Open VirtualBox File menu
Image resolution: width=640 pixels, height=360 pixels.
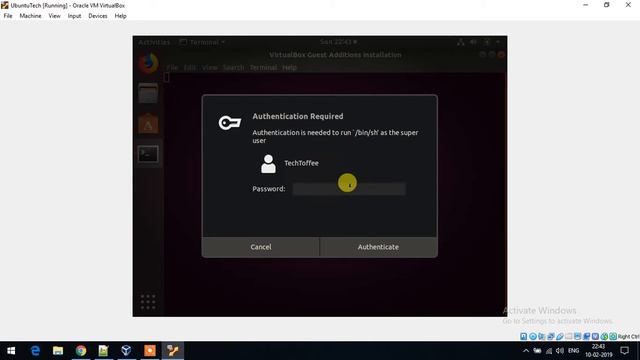[8, 16]
